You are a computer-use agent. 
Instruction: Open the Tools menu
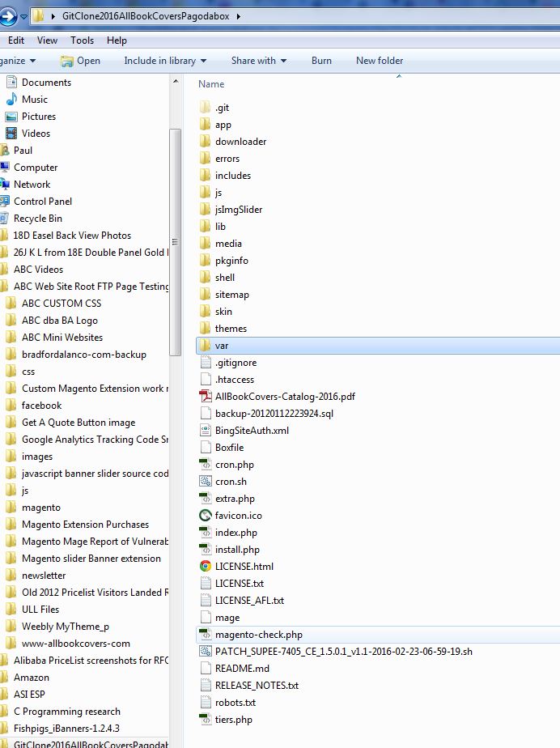(x=82, y=40)
